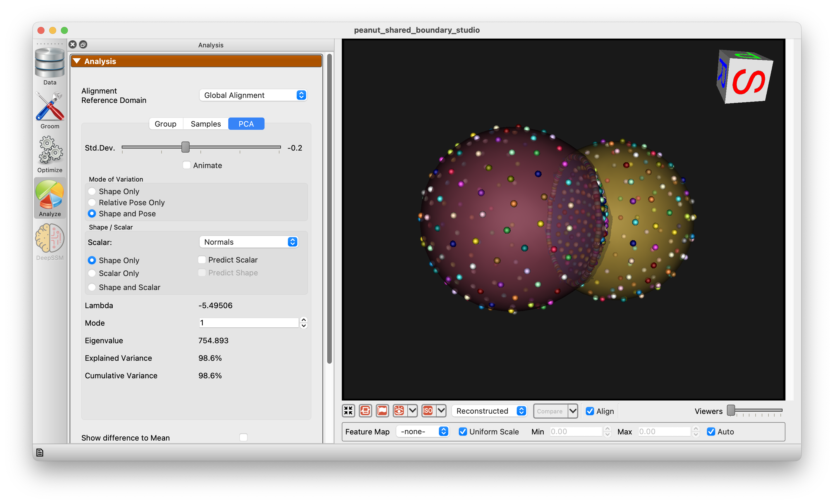Select the PCA tab
The width and height of the screenshot is (834, 504).
click(x=246, y=124)
